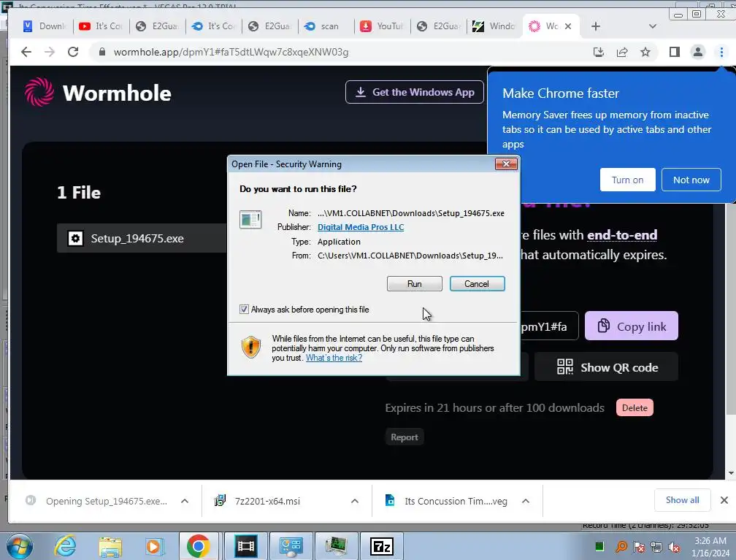Click the orange magnifier tray icon
The width and height of the screenshot is (736, 560).
[x=621, y=547]
